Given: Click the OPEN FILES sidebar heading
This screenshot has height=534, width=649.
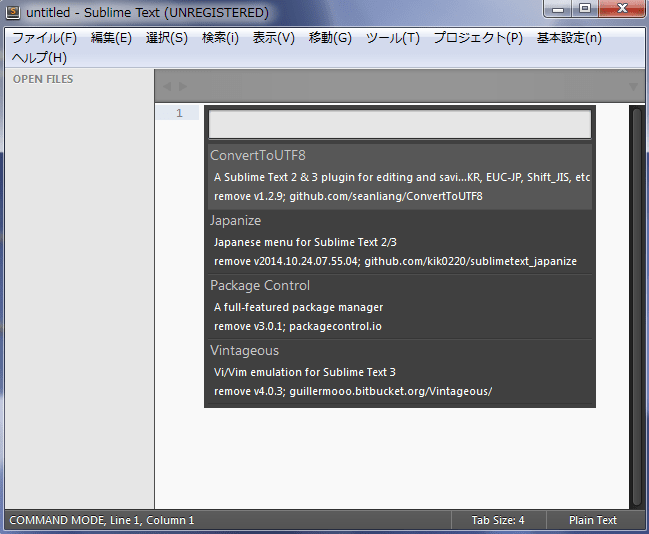Looking at the screenshot, I should tap(43, 79).
